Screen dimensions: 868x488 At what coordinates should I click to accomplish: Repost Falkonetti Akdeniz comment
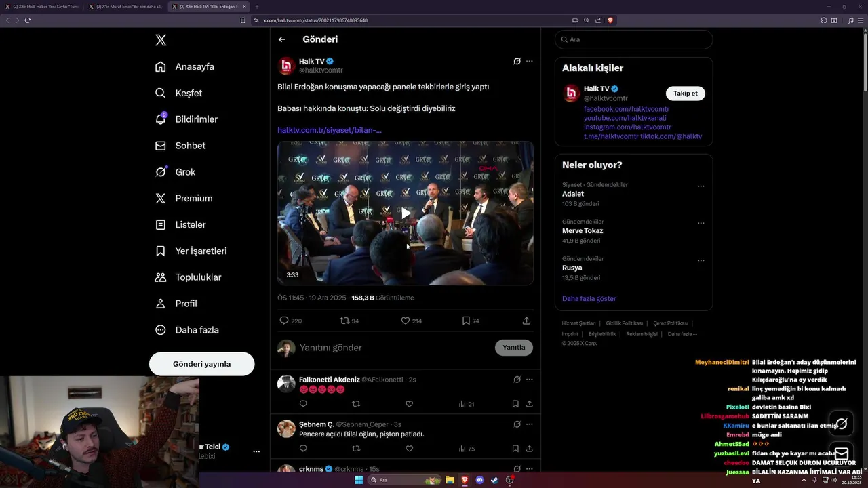(356, 404)
